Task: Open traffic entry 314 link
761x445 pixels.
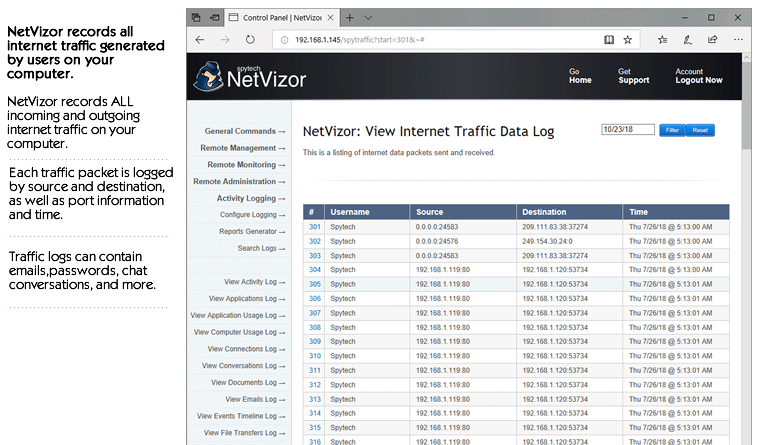Action: pos(314,413)
